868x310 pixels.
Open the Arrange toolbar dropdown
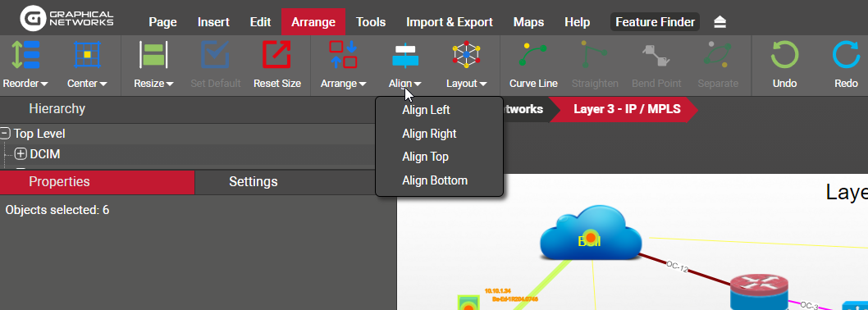343,84
